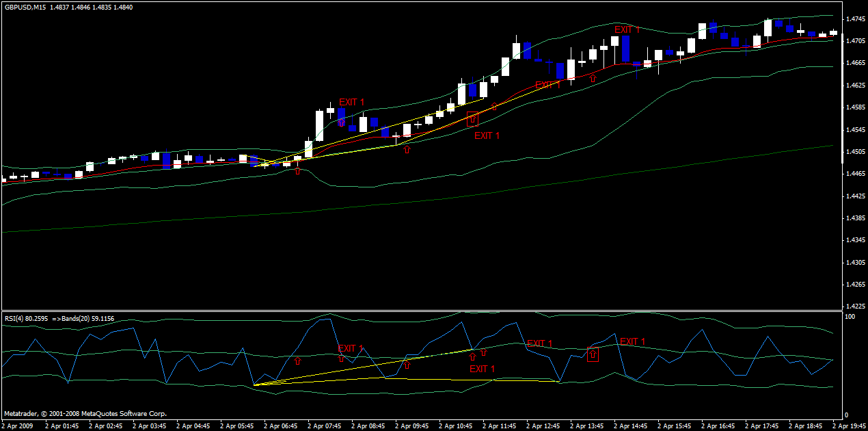Screen dimensions: 868x431
Task: Pick the 1.4305 value on price scale
Action: 855,263
